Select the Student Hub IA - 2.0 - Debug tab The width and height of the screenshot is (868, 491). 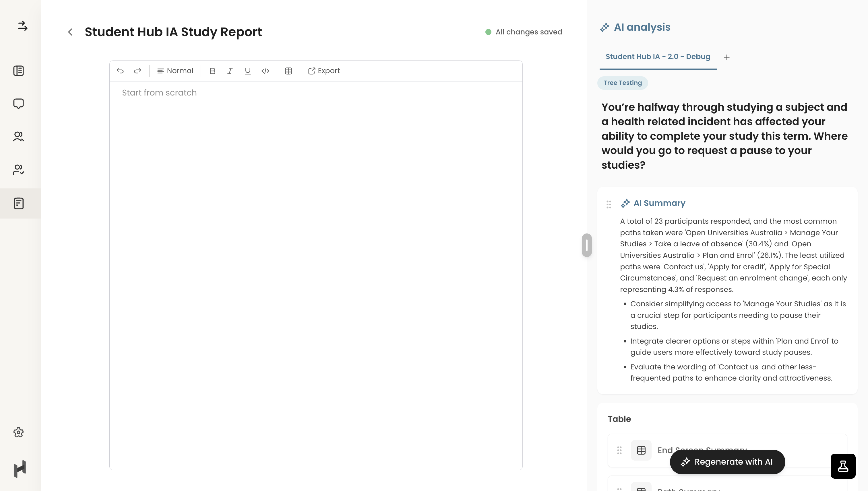pyautogui.click(x=658, y=57)
